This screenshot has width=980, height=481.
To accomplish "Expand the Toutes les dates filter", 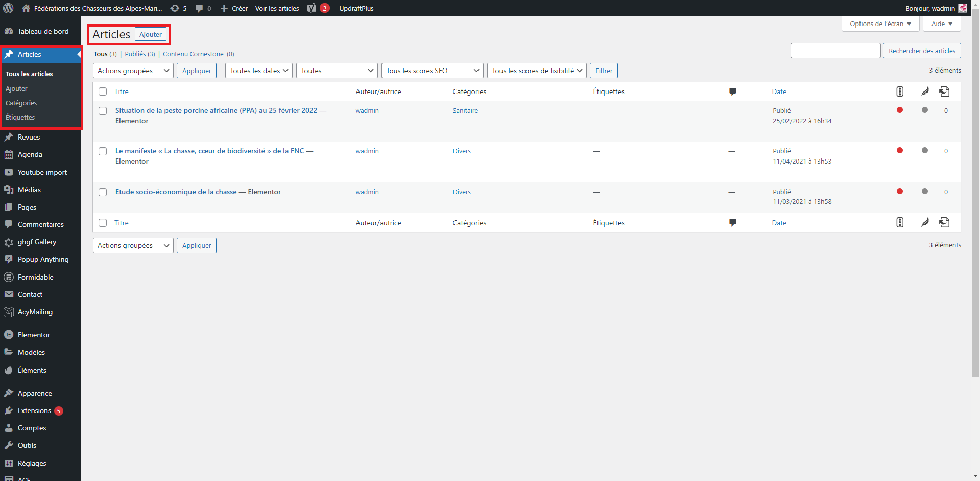I will pyautogui.click(x=258, y=70).
